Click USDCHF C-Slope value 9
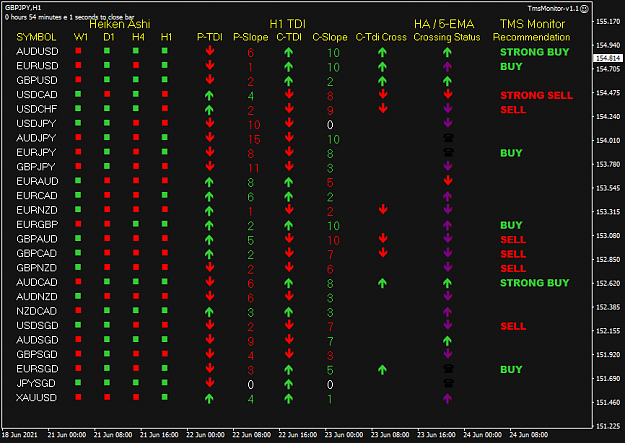This screenshot has width=625, height=443. pyautogui.click(x=330, y=110)
